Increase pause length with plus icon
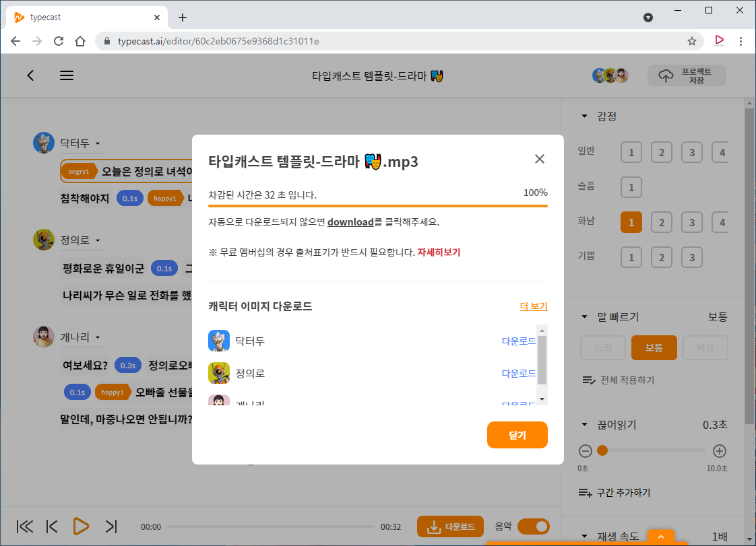Image resolution: width=756 pixels, height=546 pixels. click(720, 451)
